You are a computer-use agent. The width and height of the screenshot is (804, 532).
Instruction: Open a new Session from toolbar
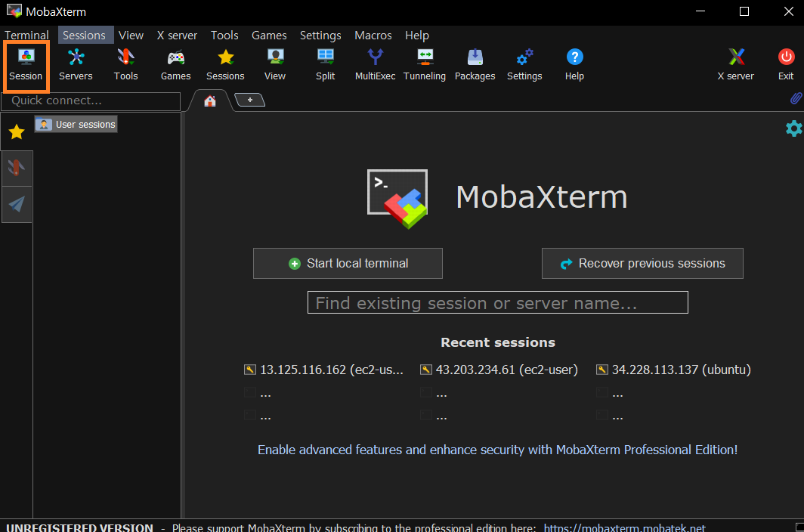click(x=26, y=66)
